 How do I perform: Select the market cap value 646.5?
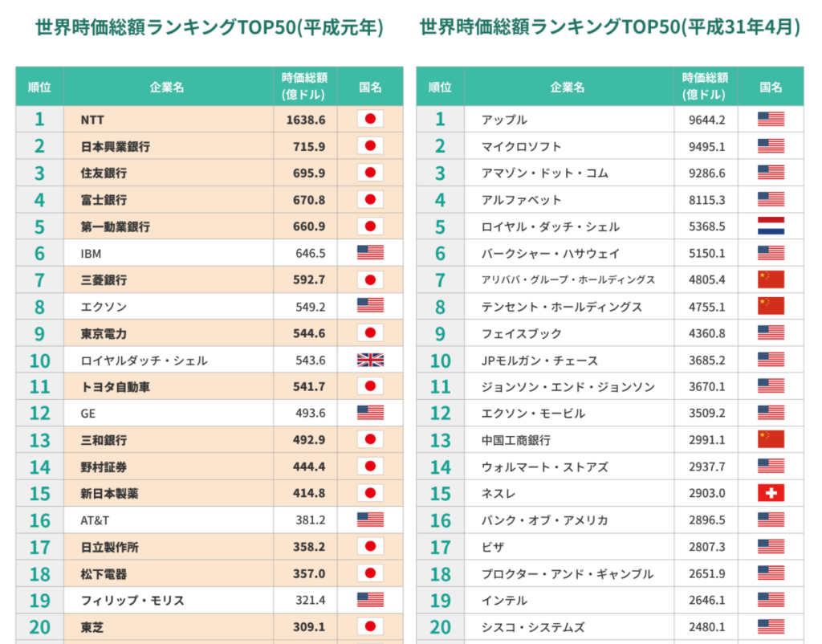click(x=311, y=253)
